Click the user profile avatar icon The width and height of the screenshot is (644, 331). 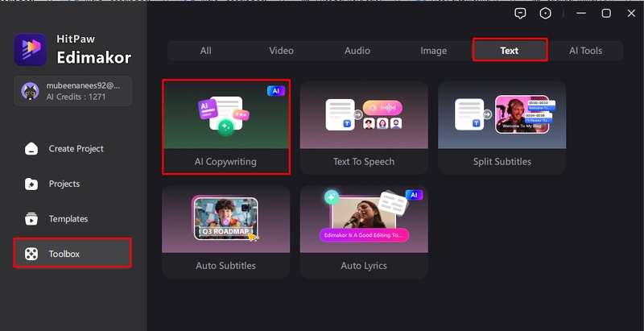[x=30, y=90]
